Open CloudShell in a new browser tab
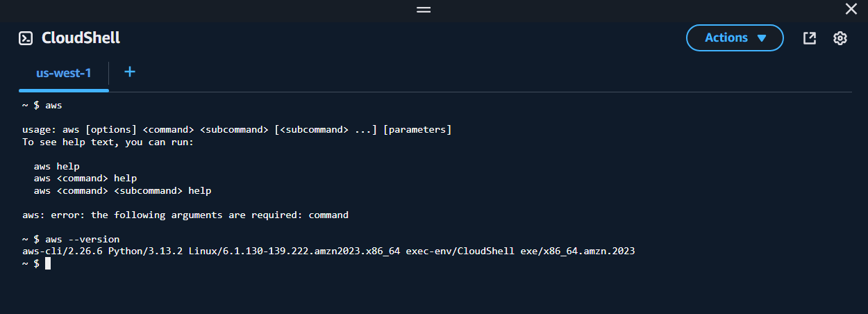 click(x=810, y=38)
